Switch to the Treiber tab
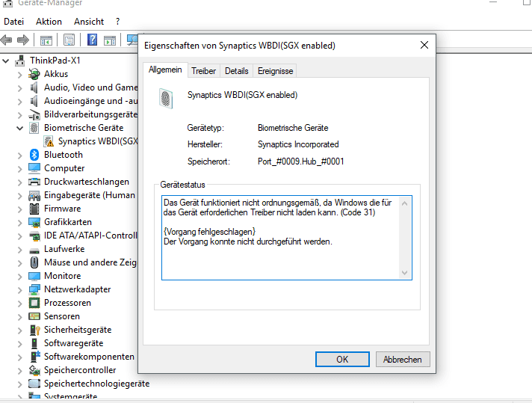The height and width of the screenshot is (403, 532). pyautogui.click(x=203, y=71)
